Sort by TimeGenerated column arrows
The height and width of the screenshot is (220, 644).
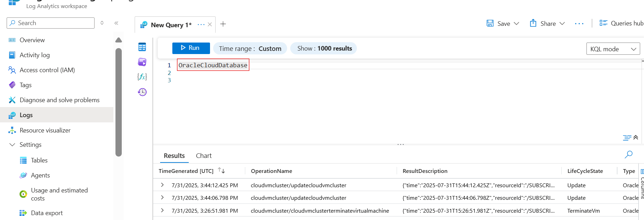coord(222,170)
